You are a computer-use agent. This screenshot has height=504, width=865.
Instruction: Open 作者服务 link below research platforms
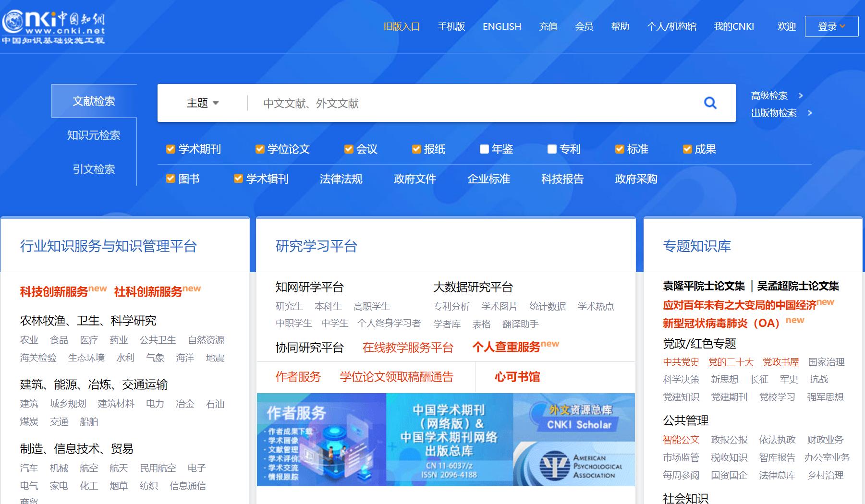coord(298,377)
